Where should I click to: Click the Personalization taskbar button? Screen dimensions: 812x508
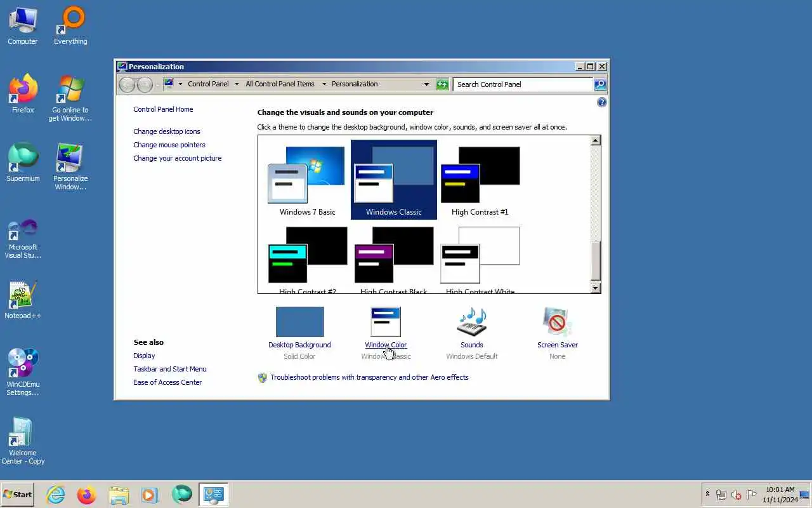[213, 495]
